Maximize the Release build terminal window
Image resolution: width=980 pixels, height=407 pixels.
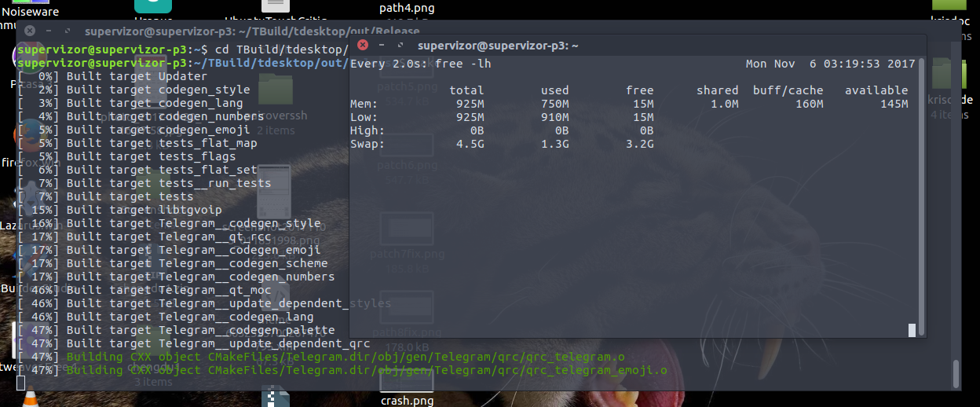pos(68,31)
